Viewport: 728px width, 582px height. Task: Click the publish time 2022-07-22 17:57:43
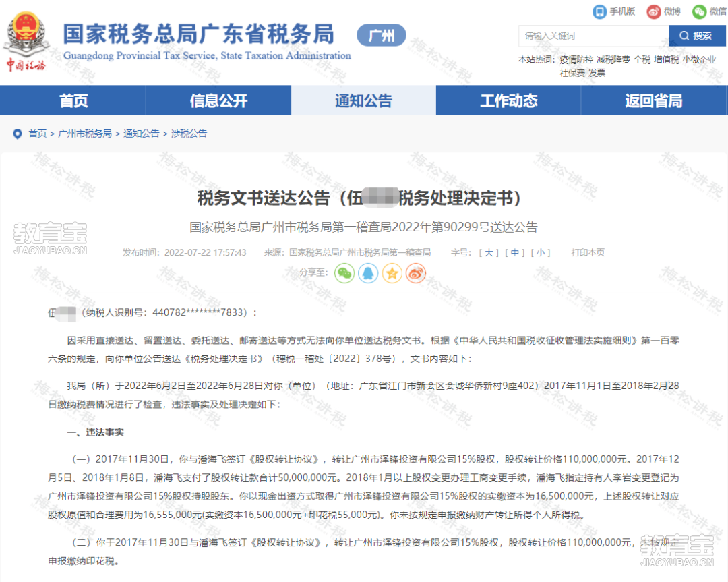[x=205, y=253]
